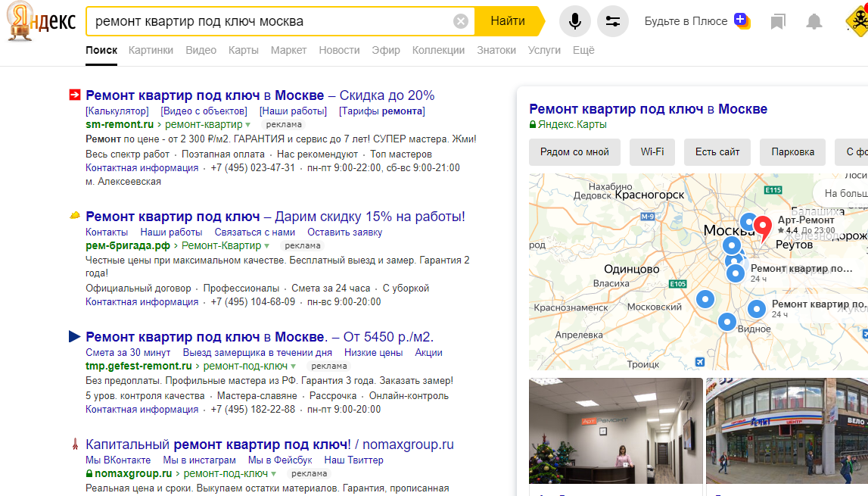Expand dropdown arrow next to tmp.gefest-remont.ru path
Viewport: 868px width, 496px height.
(294, 367)
